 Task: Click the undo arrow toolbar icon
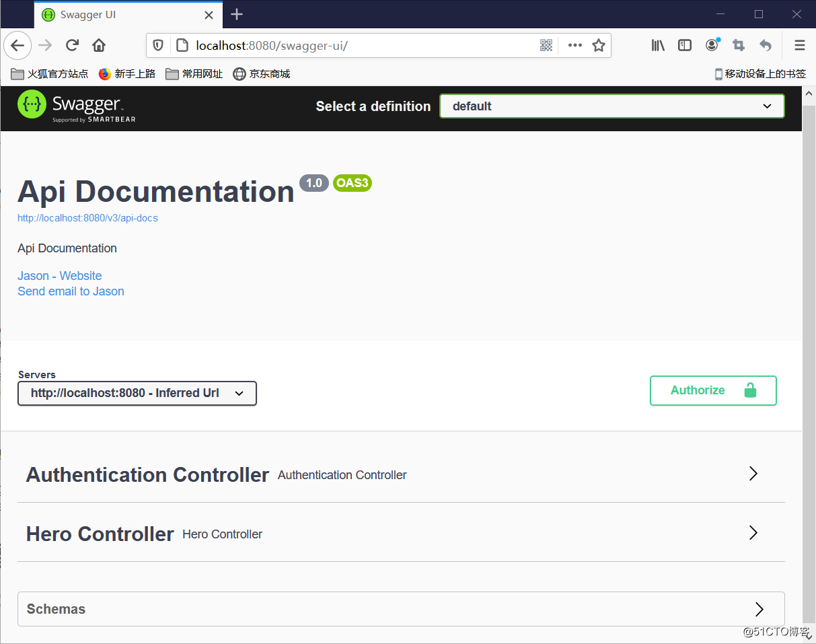[x=766, y=45]
